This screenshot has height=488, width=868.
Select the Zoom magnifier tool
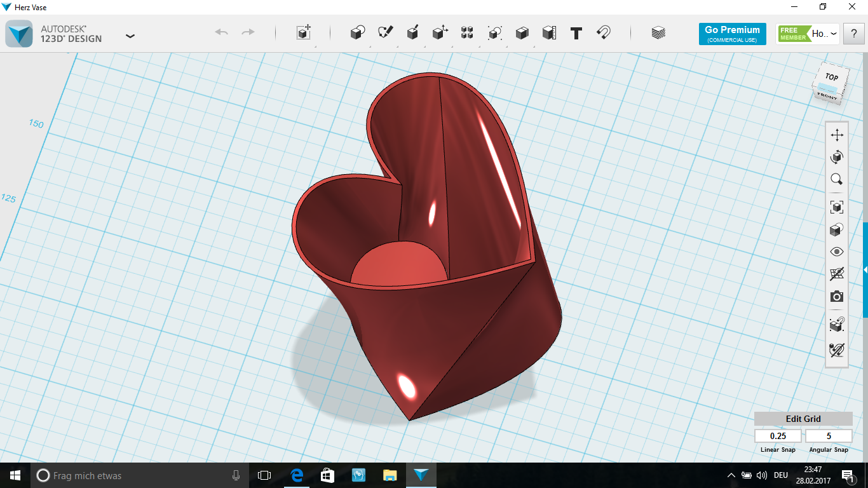837,179
